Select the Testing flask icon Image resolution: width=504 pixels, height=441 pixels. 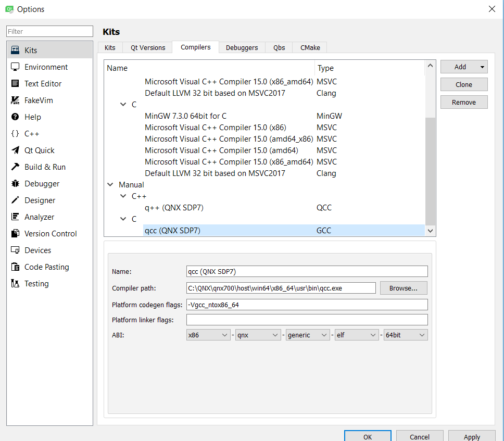15,283
